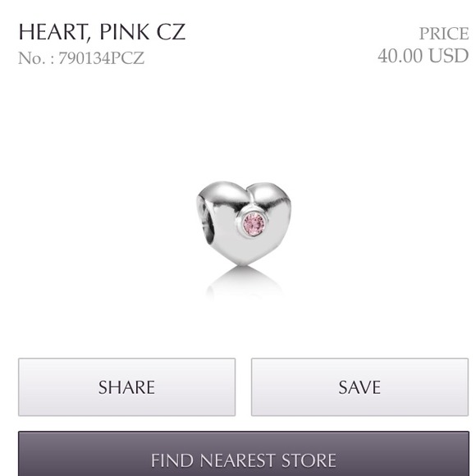This screenshot has height=476, width=476.
Task: Select the product number 790134PCZ
Action: (101, 58)
